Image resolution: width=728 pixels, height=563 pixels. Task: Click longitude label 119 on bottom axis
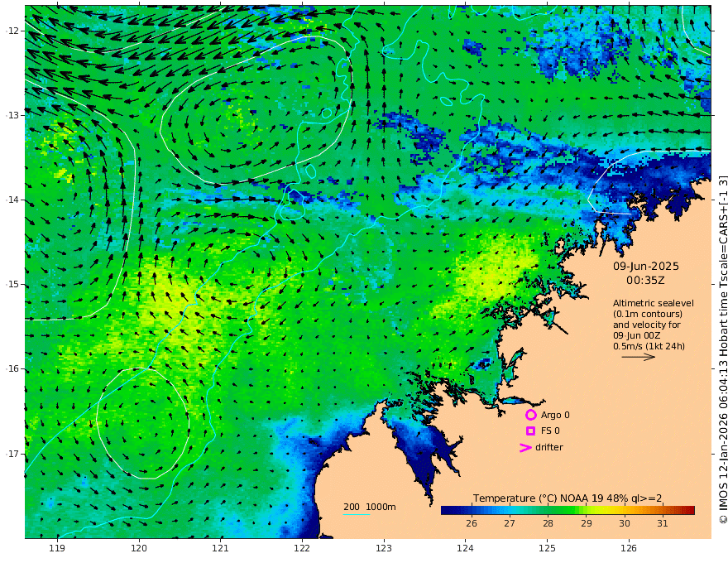57,549
